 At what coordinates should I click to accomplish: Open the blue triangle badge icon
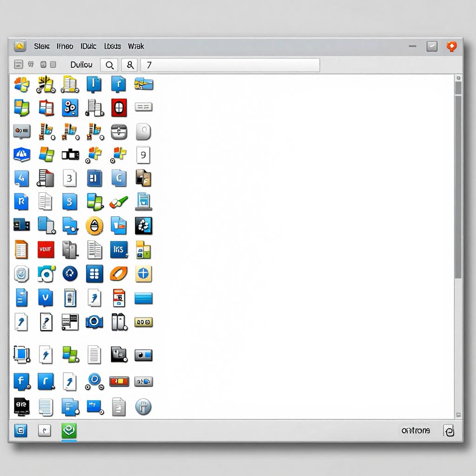pyautogui.click(x=22, y=155)
